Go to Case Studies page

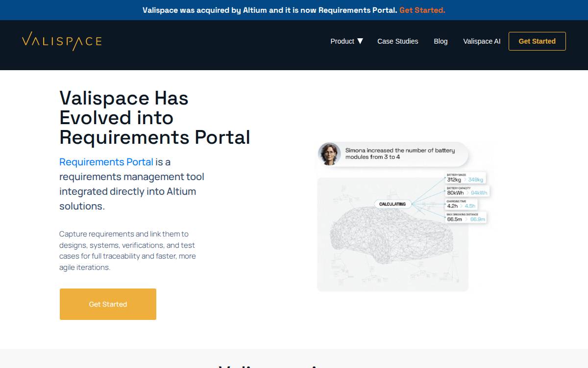(397, 41)
